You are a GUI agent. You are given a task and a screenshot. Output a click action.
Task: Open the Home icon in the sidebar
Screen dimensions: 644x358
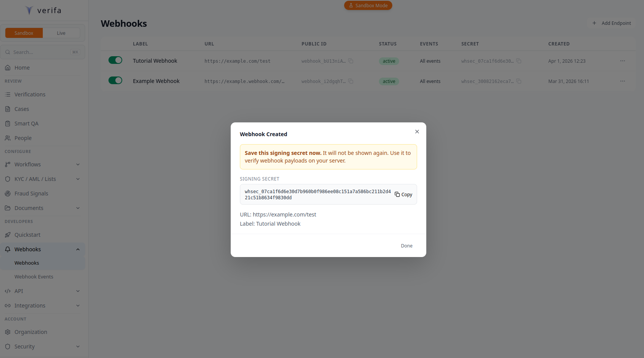coord(8,67)
